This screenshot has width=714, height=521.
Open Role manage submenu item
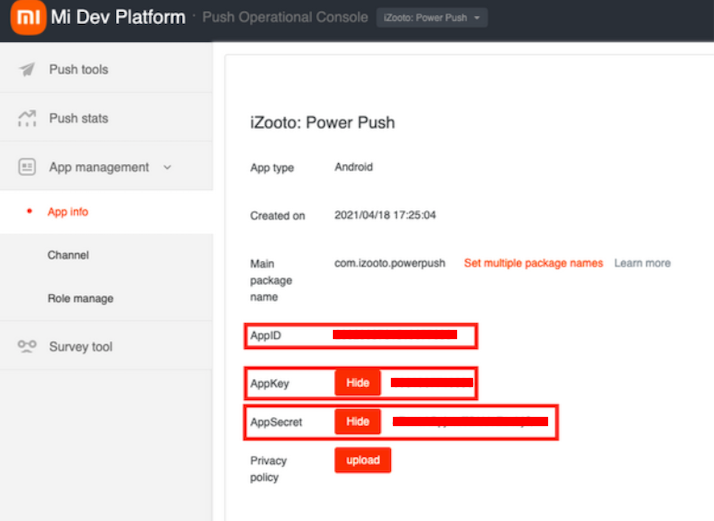tap(81, 298)
